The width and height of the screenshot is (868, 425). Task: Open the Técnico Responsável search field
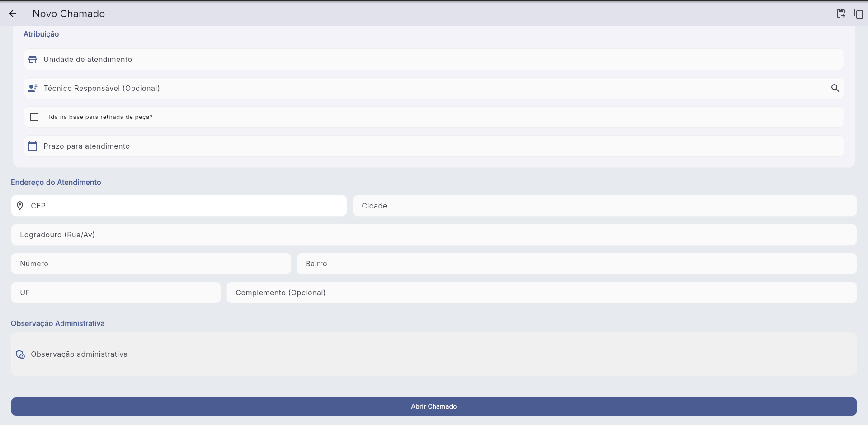click(425, 88)
